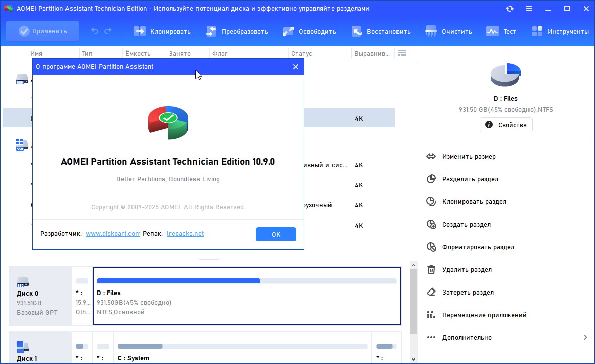Click the refresh icon in title bar
This screenshot has height=364, width=595.
(x=510, y=9)
